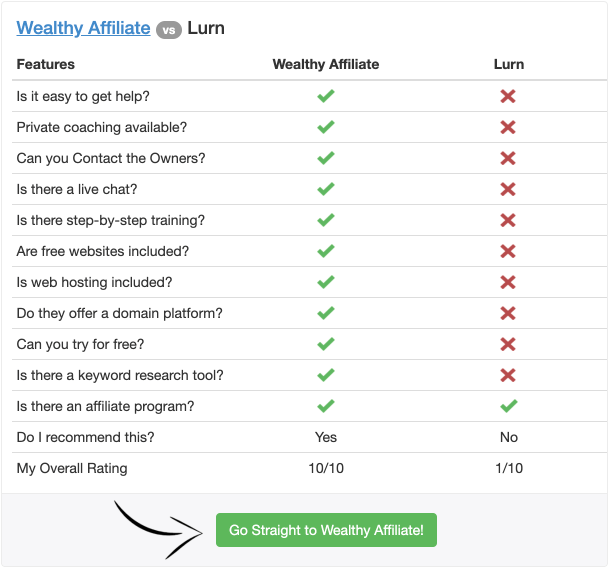Viewport: 609px width, 568px height.
Task: Click green checkmark for step-by-step training
Action: click(x=325, y=220)
